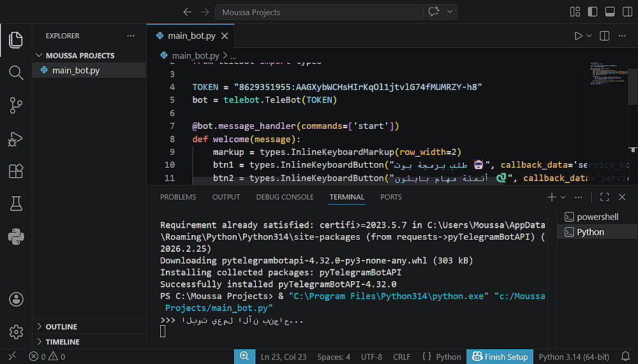Open the run options dropdown arrow
This screenshot has height=364, width=638.
tap(589, 36)
